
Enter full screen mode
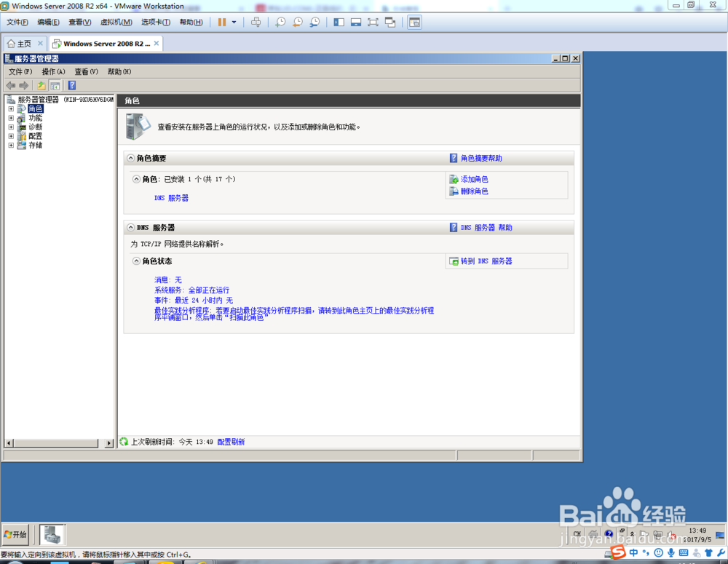[x=373, y=23]
